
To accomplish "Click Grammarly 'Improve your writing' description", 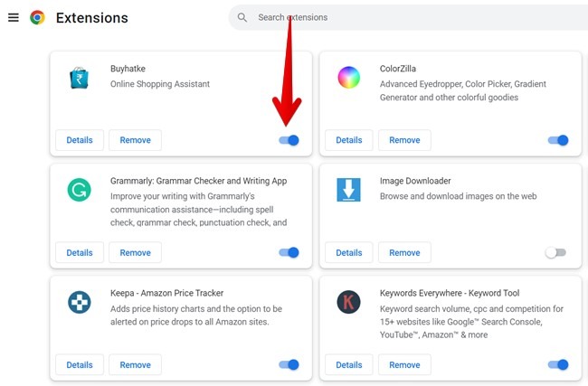I will click(x=198, y=209).
